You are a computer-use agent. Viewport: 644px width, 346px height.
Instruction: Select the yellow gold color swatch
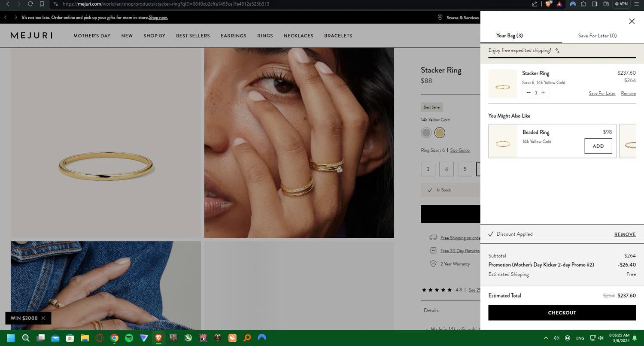440,133
